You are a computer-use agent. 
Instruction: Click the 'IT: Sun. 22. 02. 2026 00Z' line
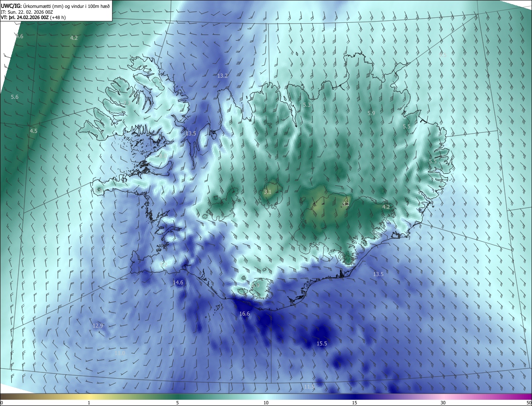pyautogui.click(x=27, y=12)
